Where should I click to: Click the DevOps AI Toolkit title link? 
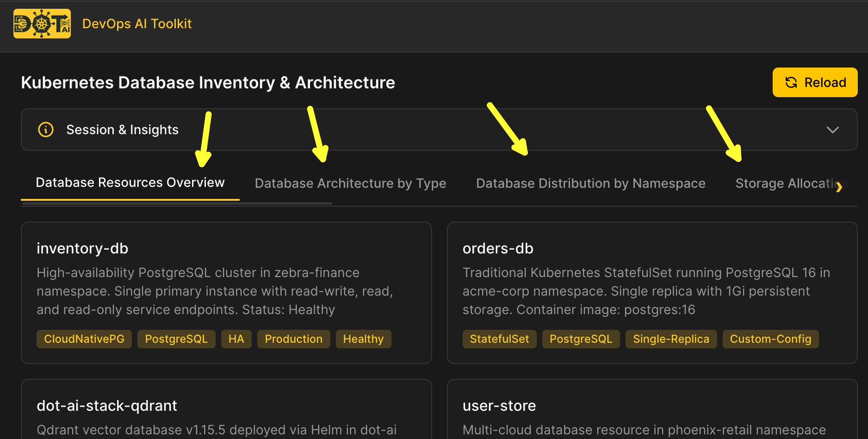[x=136, y=24]
